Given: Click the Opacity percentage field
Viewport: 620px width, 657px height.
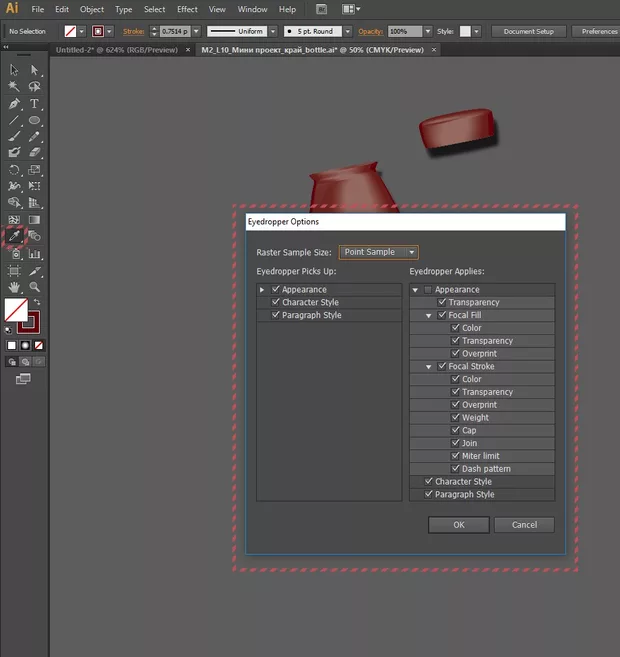Looking at the screenshot, I should click(404, 31).
